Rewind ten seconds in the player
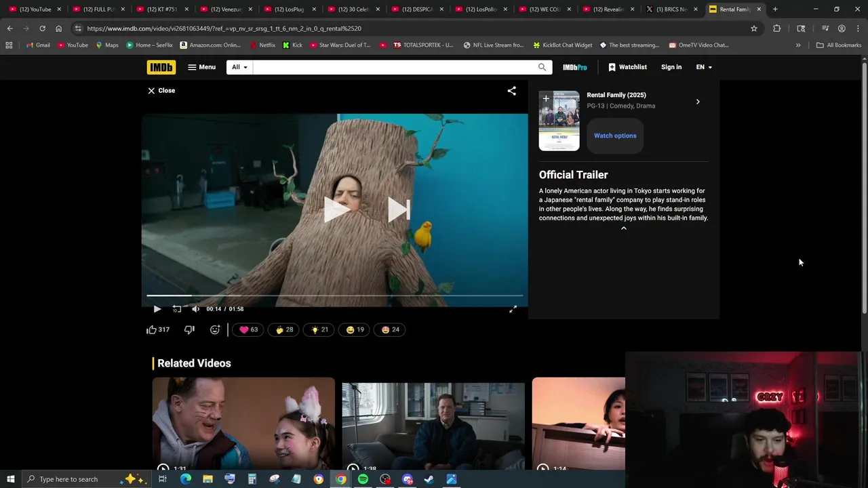 pos(177,309)
